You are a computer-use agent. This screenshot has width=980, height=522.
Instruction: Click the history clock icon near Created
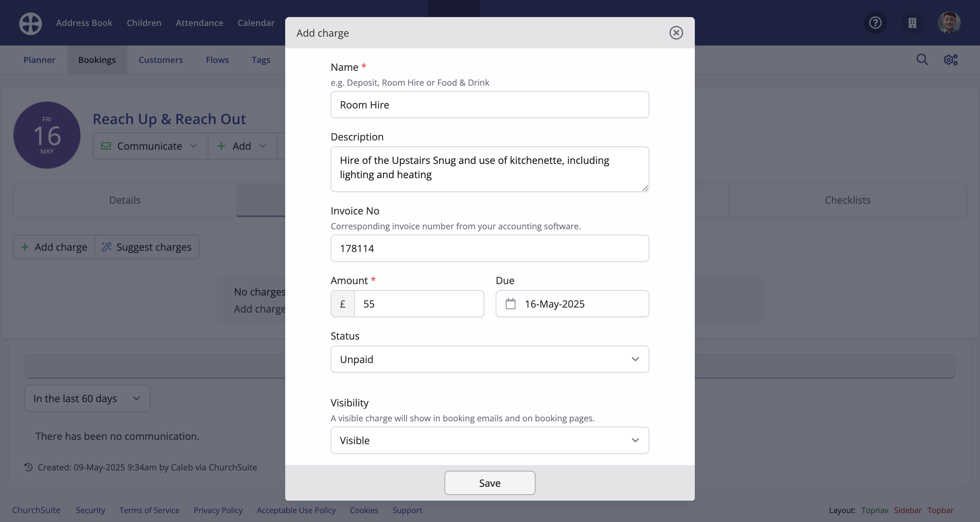click(28, 467)
